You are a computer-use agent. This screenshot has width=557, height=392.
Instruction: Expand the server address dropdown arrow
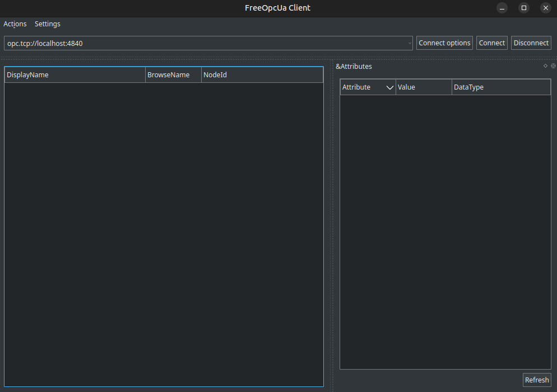point(410,43)
